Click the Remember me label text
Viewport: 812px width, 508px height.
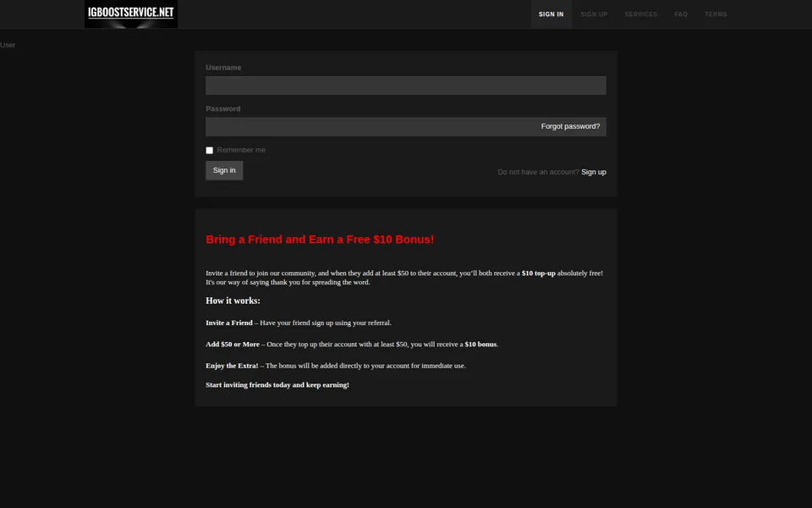click(241, 150)
